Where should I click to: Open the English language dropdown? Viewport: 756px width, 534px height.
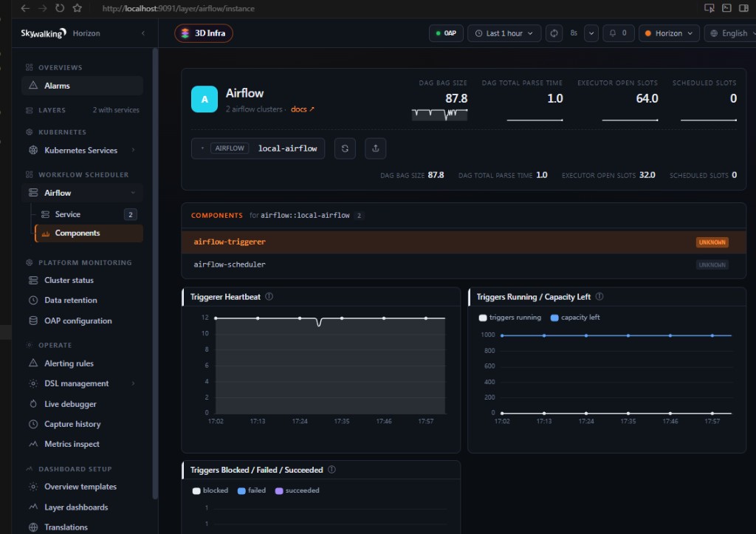(x=731, y=33)
